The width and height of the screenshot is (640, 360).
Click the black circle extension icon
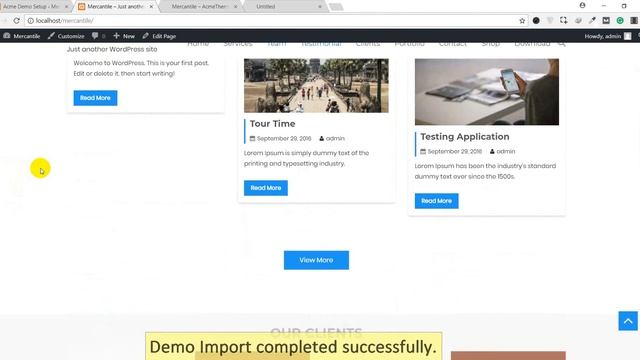point(536,20)
